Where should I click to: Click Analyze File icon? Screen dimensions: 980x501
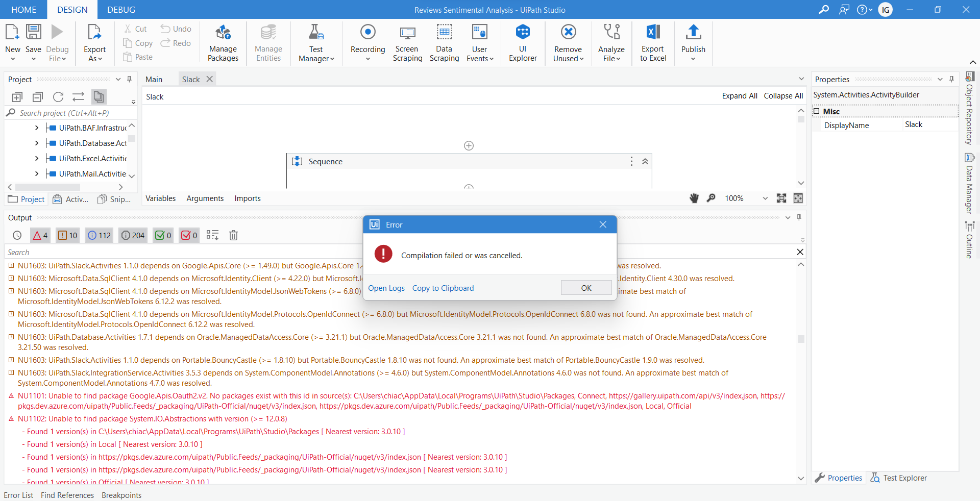[x=611, y=33]
